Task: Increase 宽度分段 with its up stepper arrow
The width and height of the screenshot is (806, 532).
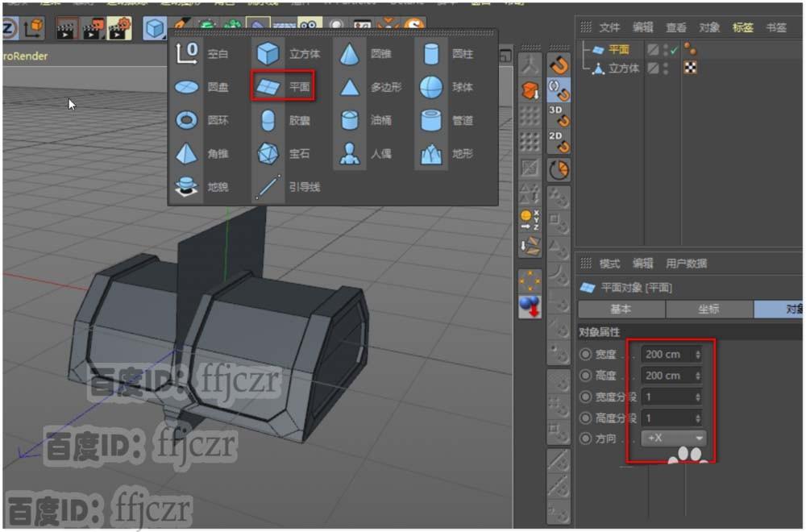Action: 699,393
